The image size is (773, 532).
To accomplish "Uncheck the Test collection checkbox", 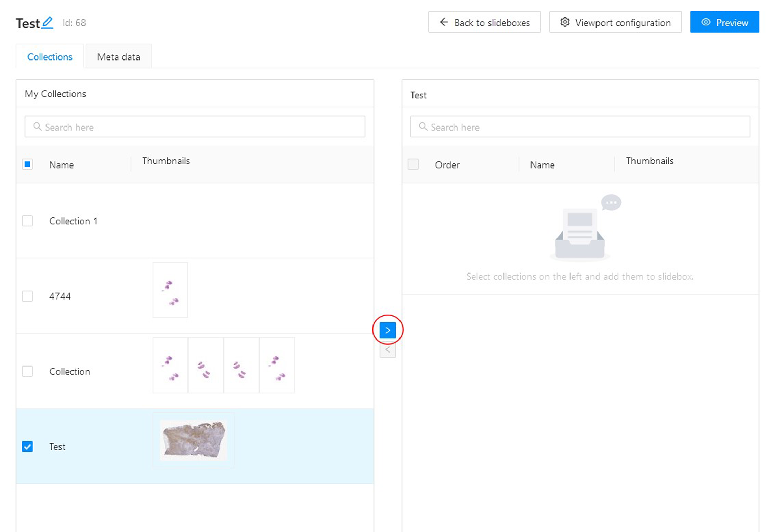I will [x=27, y=447].
